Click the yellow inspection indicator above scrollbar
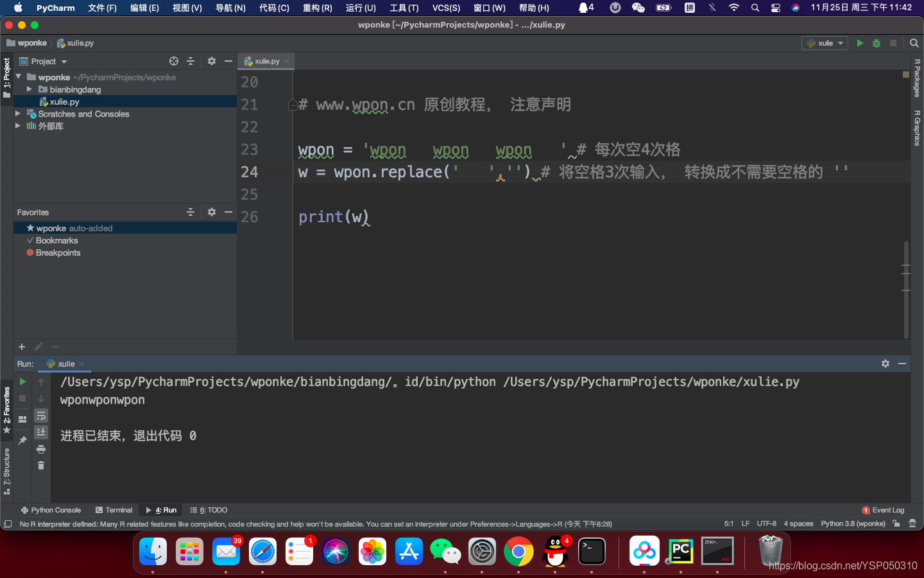The image size is (924, 578). coord(906,74)
